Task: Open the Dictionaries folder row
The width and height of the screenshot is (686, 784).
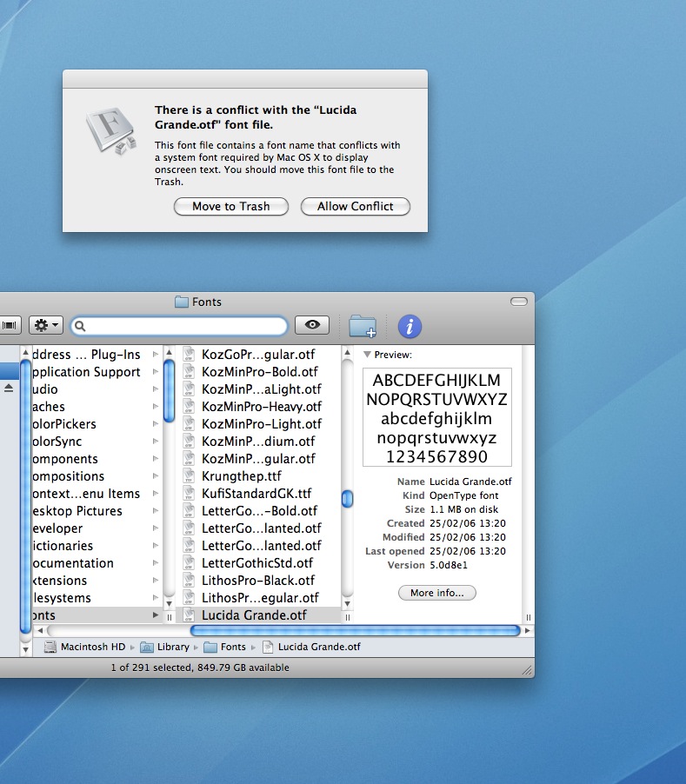Action: 97,546
